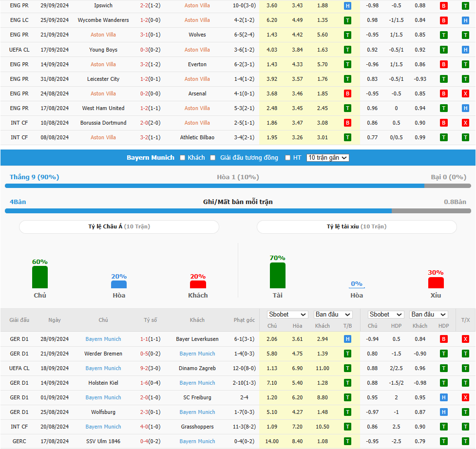Screen dimensions: 476x449
Task: Click the blue H over/under badge in Wycombe Wanderers row
Action: [x=465, y=20]
